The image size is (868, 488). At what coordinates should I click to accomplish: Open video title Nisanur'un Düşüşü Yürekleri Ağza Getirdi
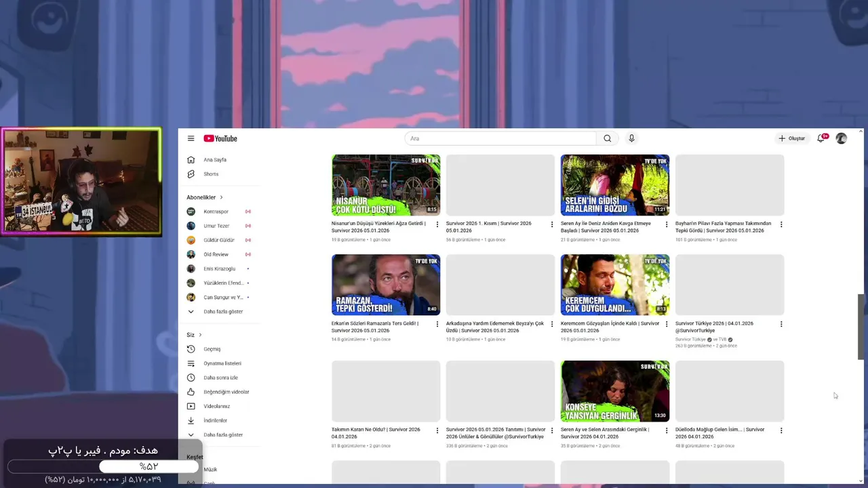pos(380,227)
